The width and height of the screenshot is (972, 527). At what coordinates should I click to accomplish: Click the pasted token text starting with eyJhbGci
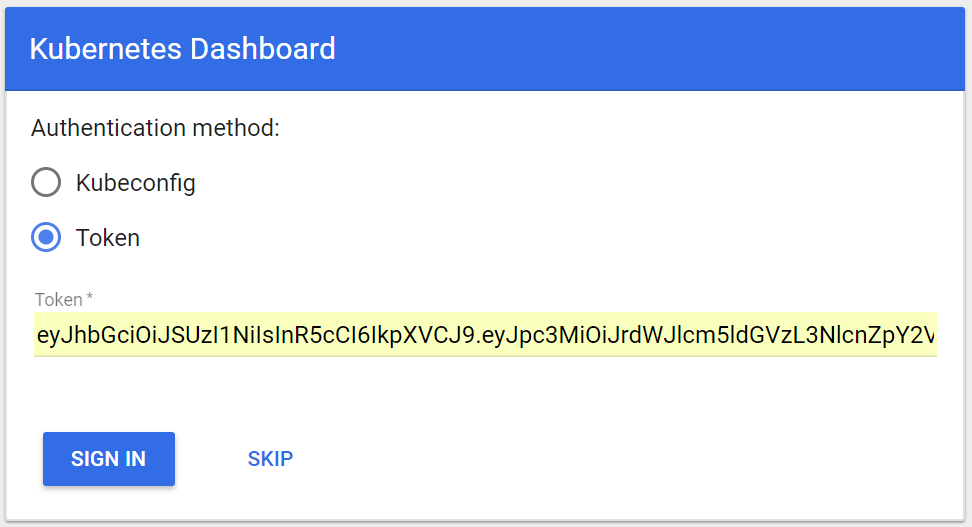pyautogui.click(x=300, y=336)
